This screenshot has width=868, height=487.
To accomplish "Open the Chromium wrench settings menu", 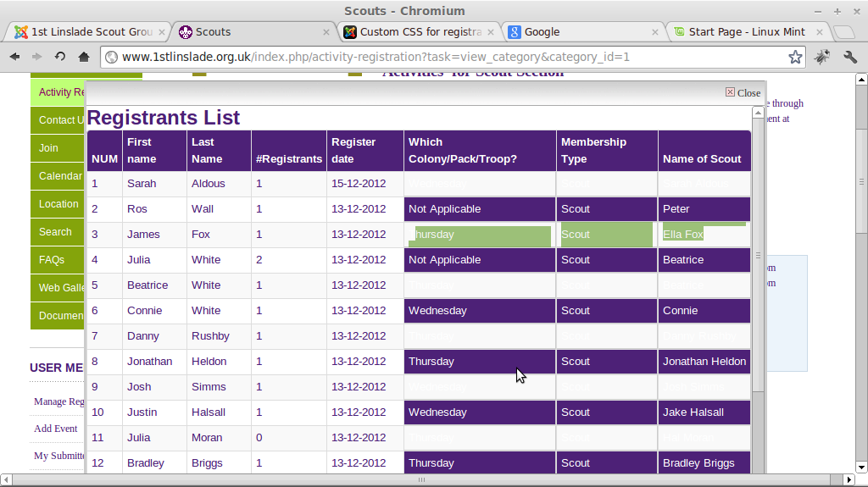I will click(849, 57).
